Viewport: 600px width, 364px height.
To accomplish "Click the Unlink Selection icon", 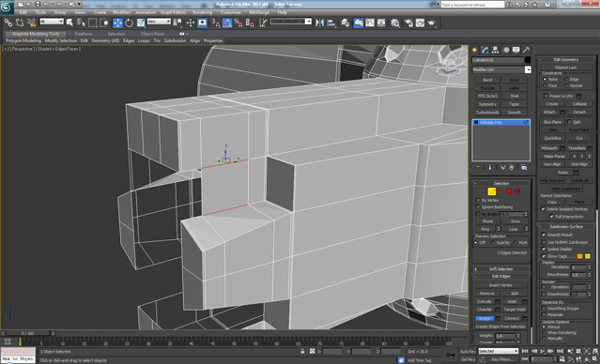I will 20,23.
